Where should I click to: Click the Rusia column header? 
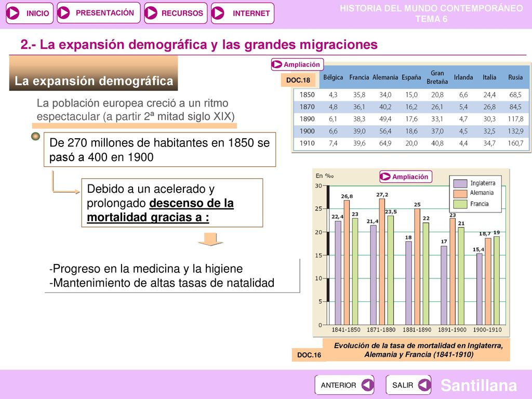515,77
